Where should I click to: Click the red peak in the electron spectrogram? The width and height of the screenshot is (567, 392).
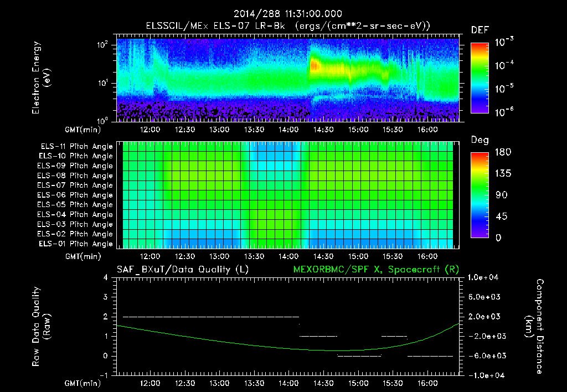[315, 66]
